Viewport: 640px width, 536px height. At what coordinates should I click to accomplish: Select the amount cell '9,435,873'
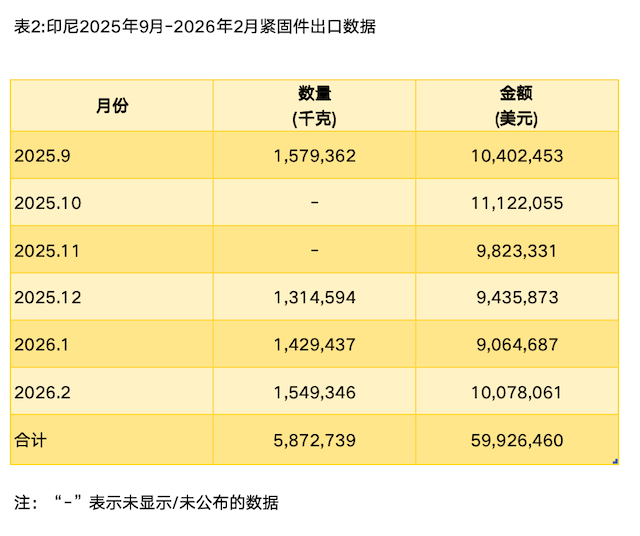tap(517, 297)
